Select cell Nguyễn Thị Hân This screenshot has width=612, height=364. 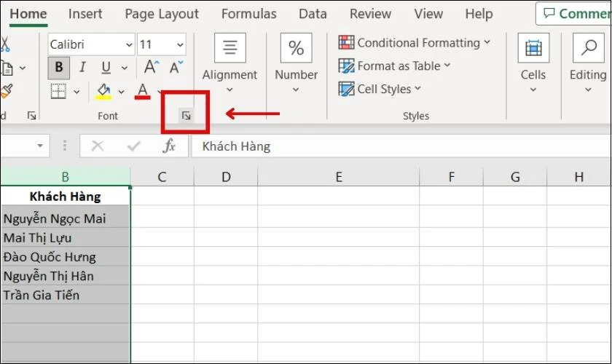(65, 276)
